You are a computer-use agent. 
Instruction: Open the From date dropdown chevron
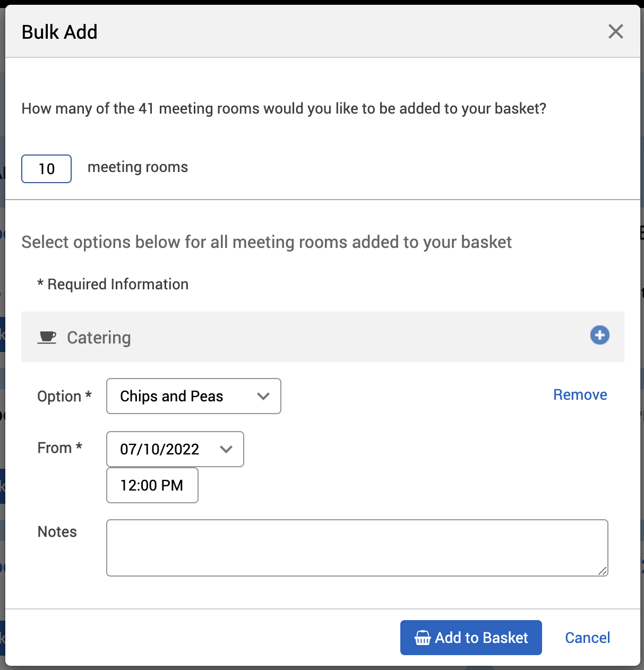pyautogui.click(x=226, y=449)
